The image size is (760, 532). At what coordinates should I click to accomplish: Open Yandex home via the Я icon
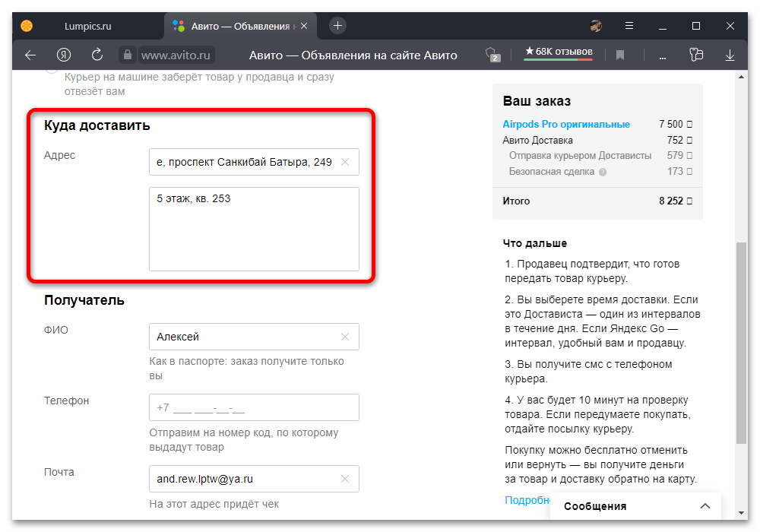(64, 55)
